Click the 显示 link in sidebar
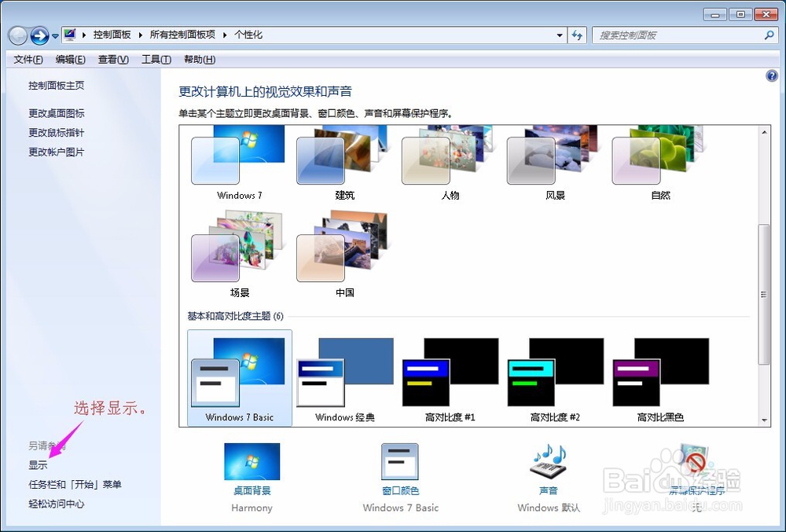This screenshot has width=786, height=532. coord(37,464)
